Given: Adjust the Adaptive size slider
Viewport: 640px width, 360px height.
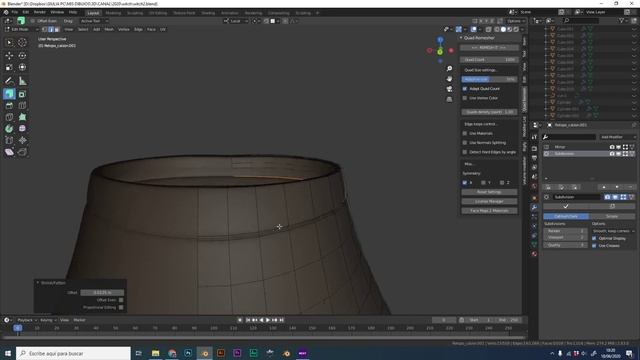Looking at the screenshot, I should [489, 79].
